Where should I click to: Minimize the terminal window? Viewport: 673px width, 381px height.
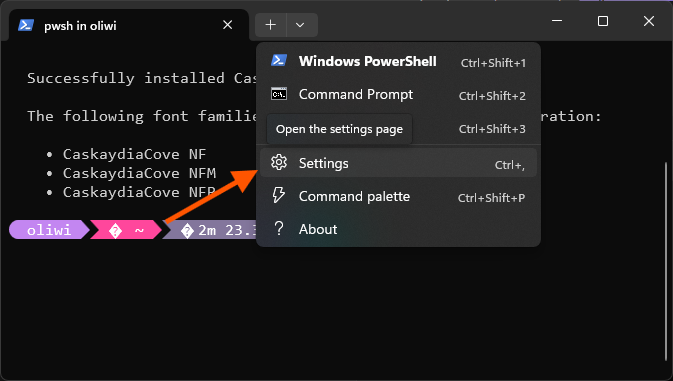557,21
